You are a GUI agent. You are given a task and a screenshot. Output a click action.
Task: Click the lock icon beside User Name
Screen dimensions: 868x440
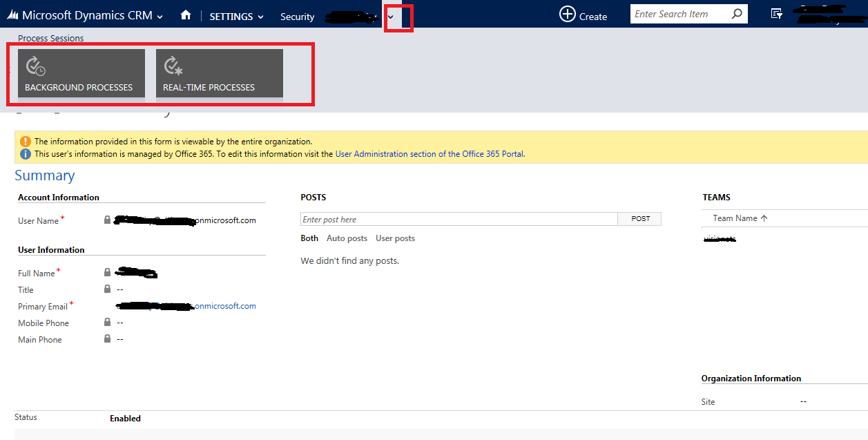(x=107, y=220)
